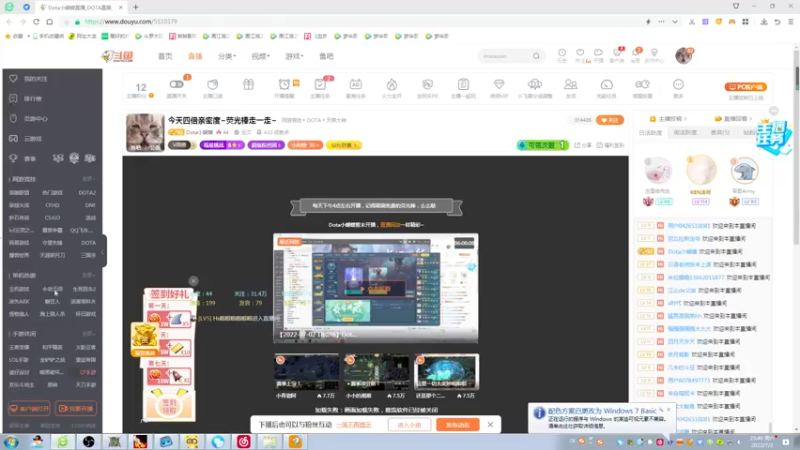Expand 全部 next to 网游竞技 section

[x=89, y=179]
